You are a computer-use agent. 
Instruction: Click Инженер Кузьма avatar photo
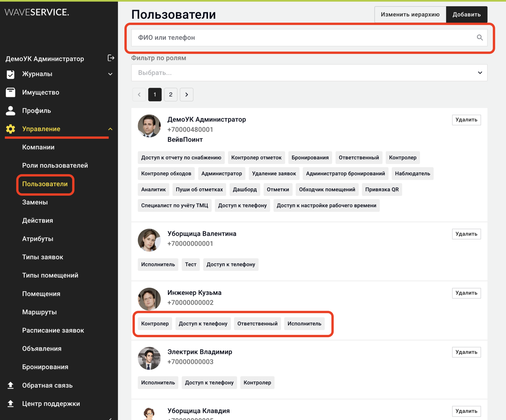pos(149,299)
